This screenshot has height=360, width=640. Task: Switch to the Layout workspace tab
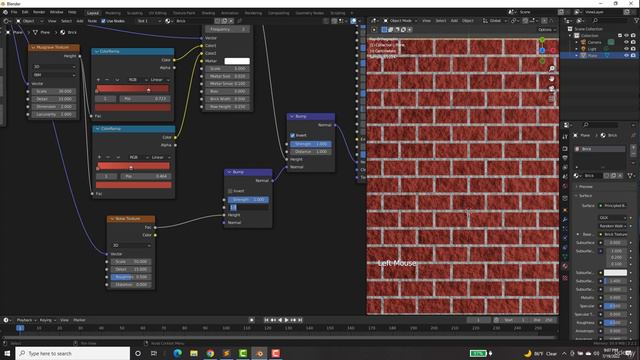tap(93, 13)
